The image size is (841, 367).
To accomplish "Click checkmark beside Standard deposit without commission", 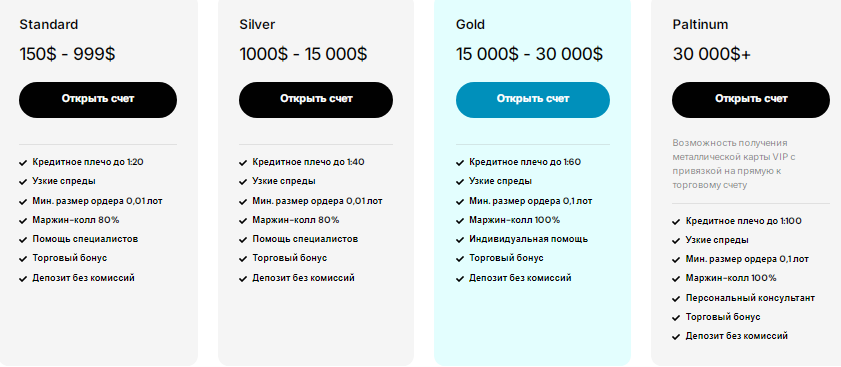I will [x=23, y=279].
